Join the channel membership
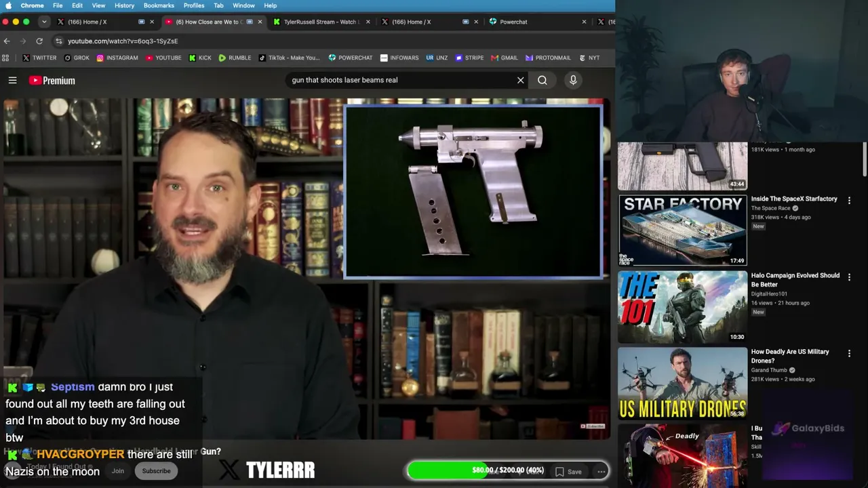868x488 pixels. pyautogui.click(x=118, y=471)
